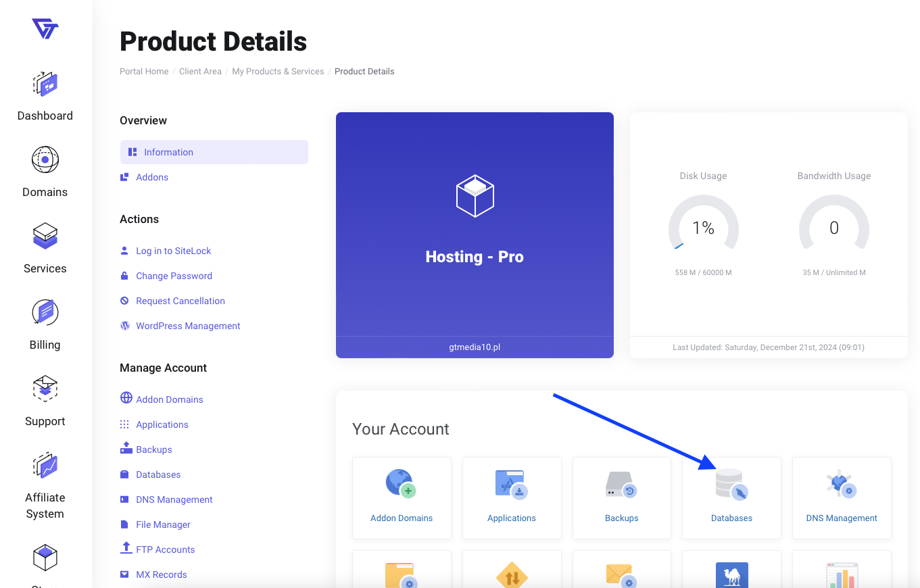Click the Addon Domains tile label
Viewport: 920px width, 588px height.
tap(402, 518)
